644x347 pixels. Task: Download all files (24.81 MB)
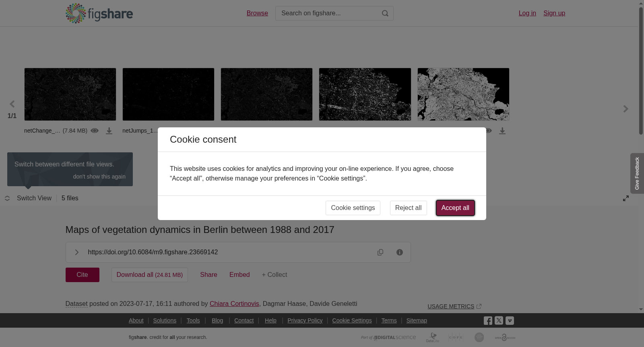(x=150, y=275)
